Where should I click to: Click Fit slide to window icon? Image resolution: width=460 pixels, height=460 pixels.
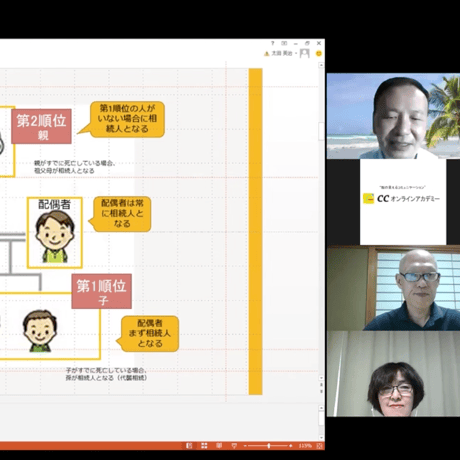coord(319,446)
